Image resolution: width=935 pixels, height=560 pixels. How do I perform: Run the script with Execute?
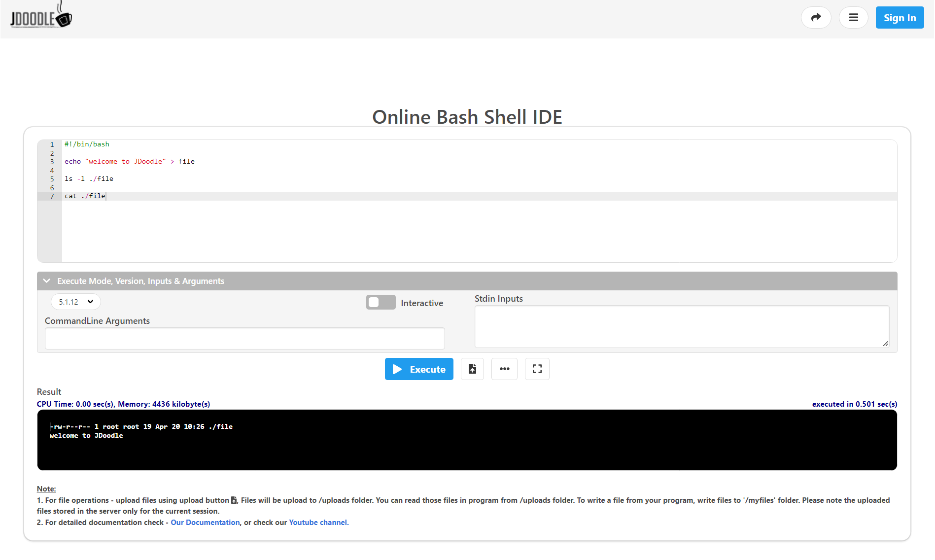(x=419, y=369)
